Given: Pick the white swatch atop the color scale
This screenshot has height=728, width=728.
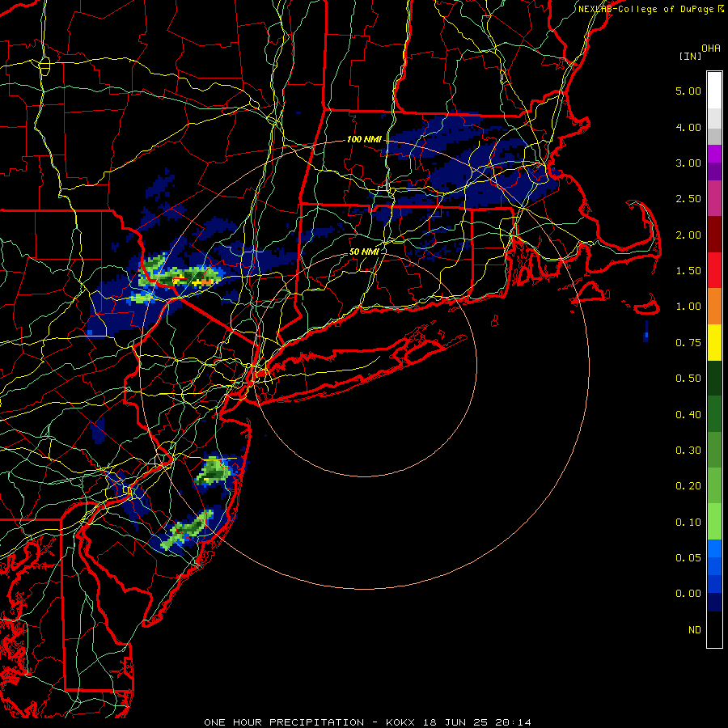Looking at the screenshot, I should [714, 91].
